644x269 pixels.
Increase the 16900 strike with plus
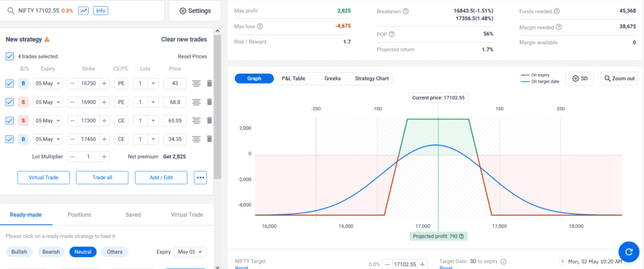point(104,102)
